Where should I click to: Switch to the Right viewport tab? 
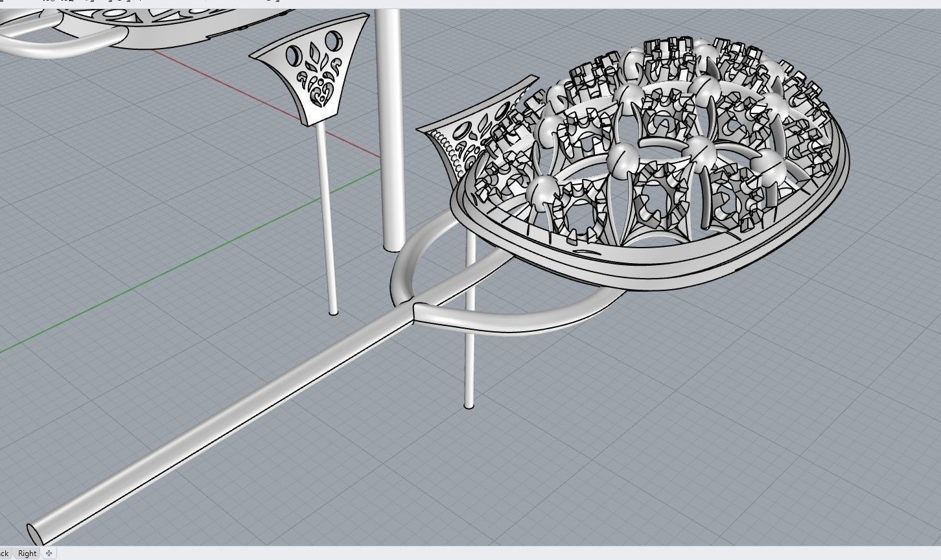[x=27, y=553]
